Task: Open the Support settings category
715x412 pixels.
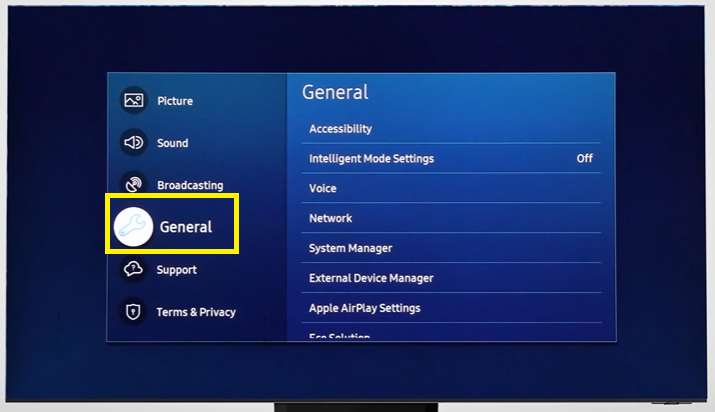Action: tap(176, 270)
